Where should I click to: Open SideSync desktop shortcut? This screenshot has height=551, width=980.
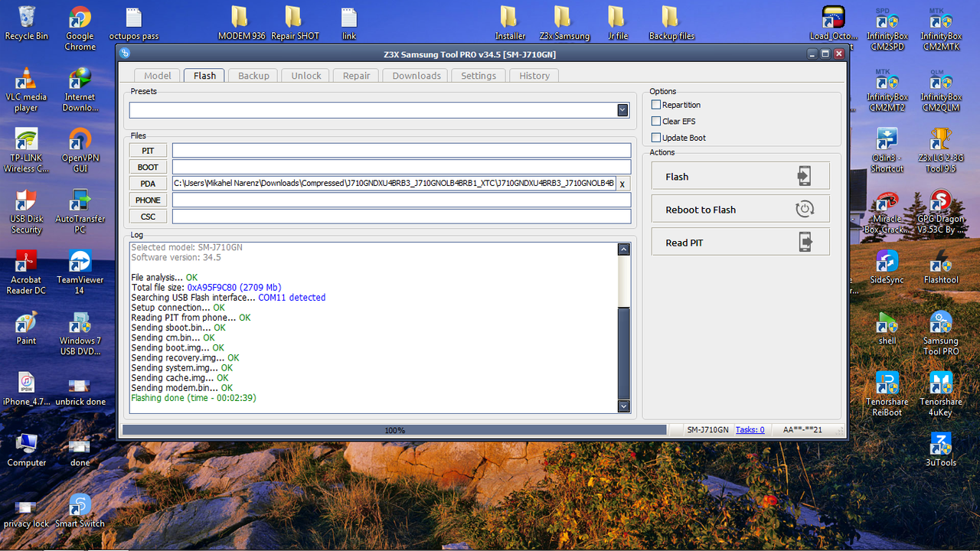pos(887,266)
